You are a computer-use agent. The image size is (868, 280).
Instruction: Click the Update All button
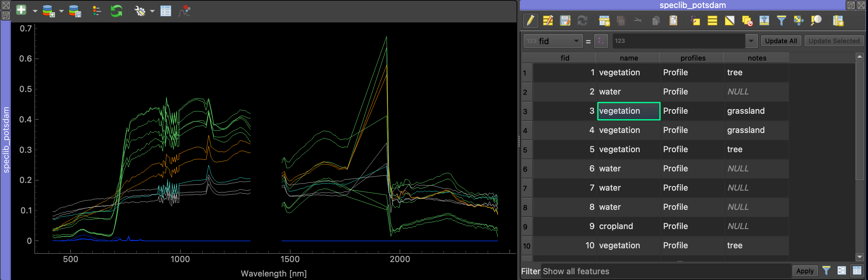pos(781,41)
